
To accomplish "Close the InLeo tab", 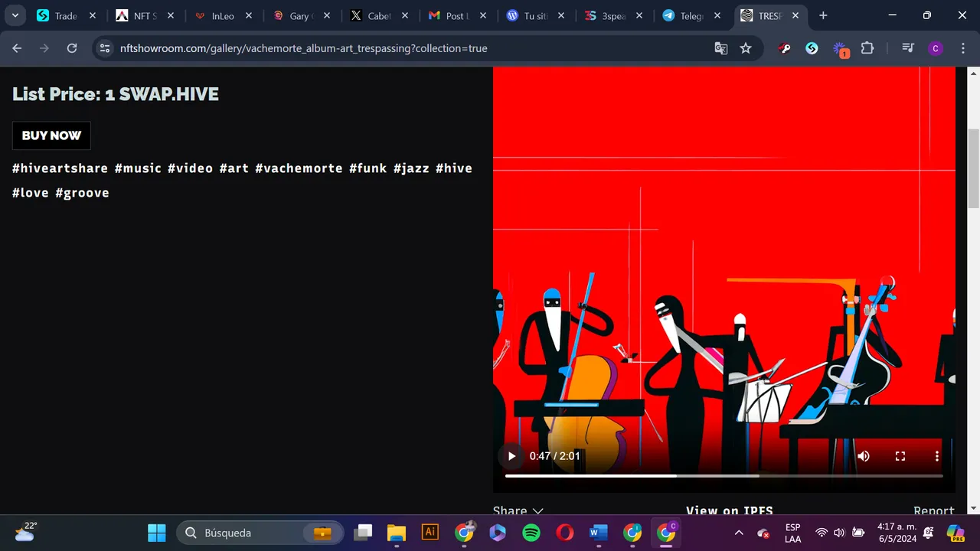I will click(249, 15).
